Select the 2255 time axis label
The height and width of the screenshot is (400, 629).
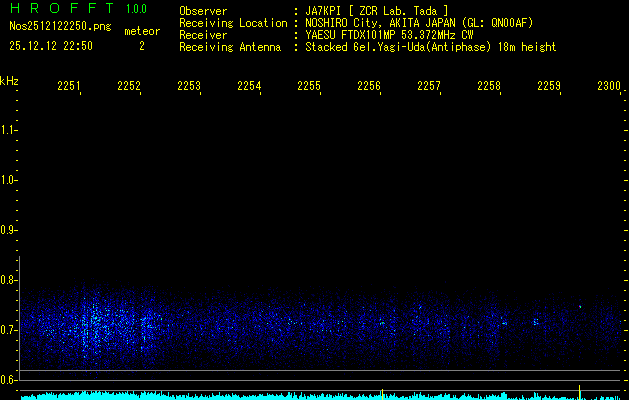[309, 87]
